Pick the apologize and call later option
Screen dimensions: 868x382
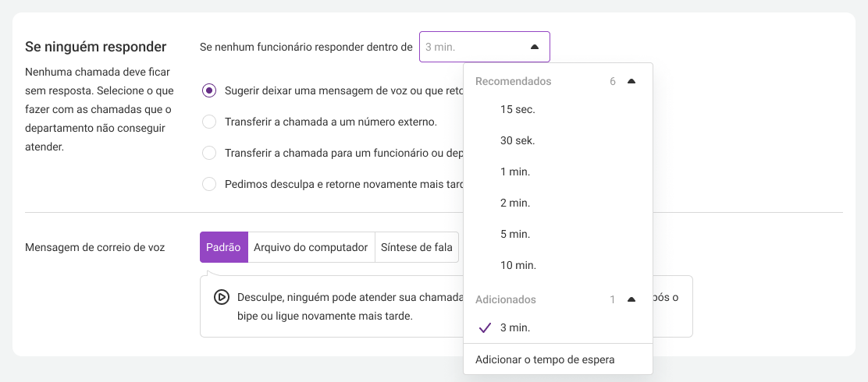click(x=209, y=183)
